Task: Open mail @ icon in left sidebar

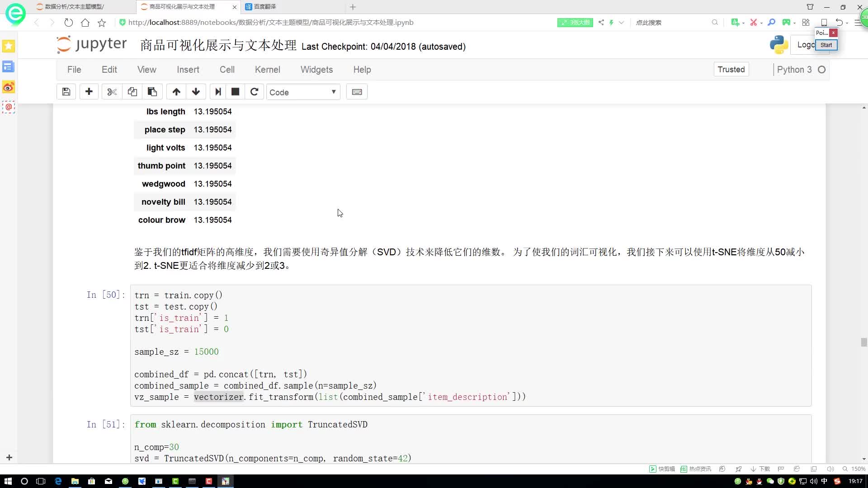Action: (9, 107)
